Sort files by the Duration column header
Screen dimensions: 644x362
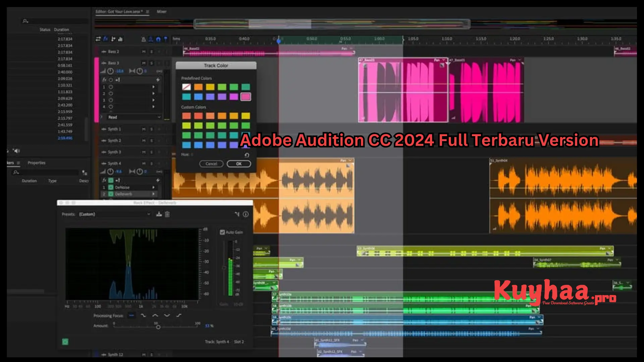click(x=61, y=30)
